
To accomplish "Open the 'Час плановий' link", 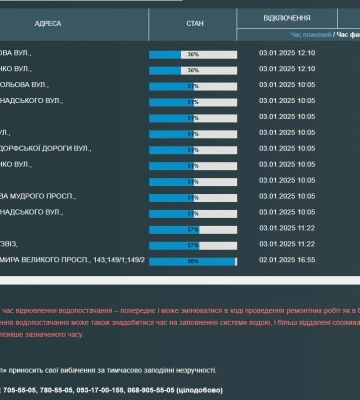I will click(310, 35).
